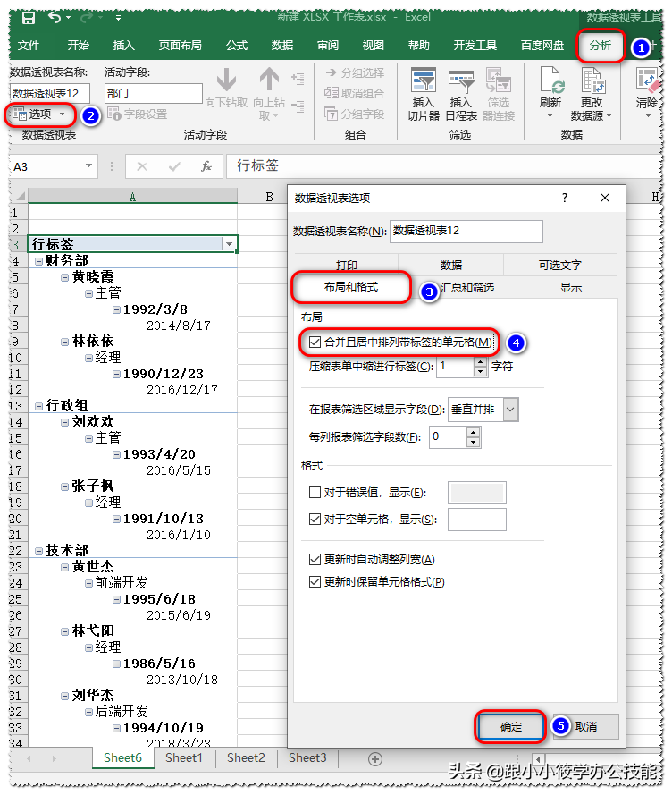Open the Quick Access Toolbar customize arrow
The height and width of the screenshot is (795, 672).
(x=118, y=18)
